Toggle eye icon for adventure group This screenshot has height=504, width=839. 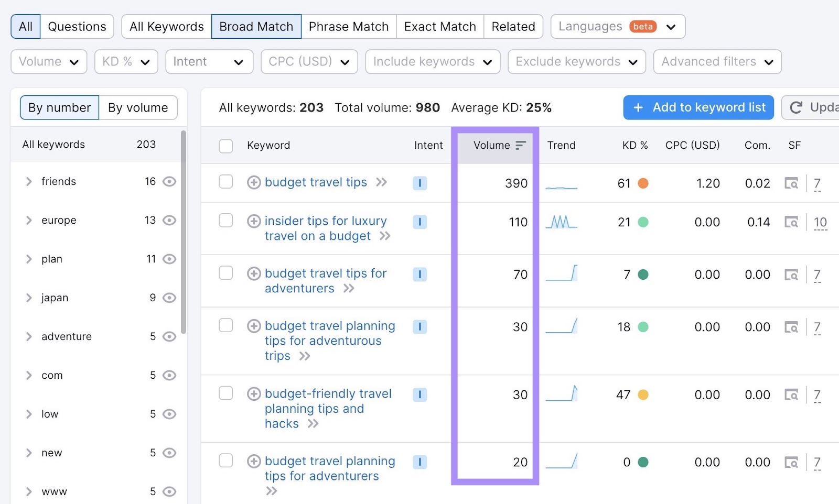(169, 336)
